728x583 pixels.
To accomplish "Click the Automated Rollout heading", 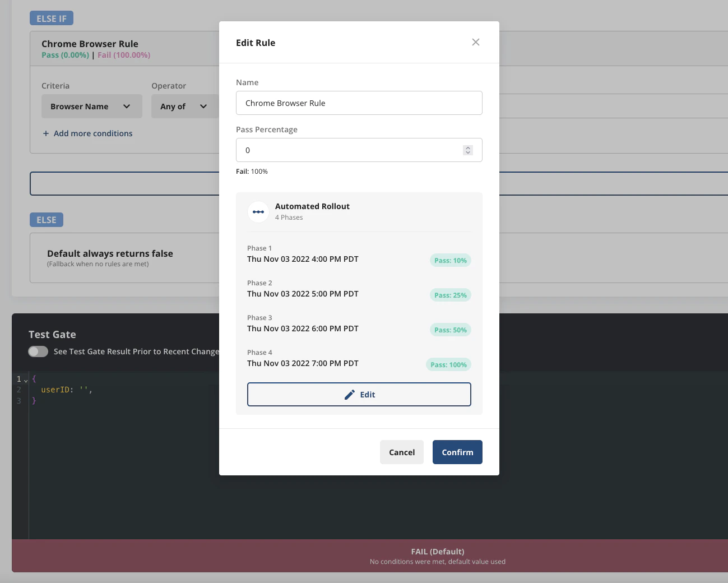I will pyautogui.click(x=312, y=206).
